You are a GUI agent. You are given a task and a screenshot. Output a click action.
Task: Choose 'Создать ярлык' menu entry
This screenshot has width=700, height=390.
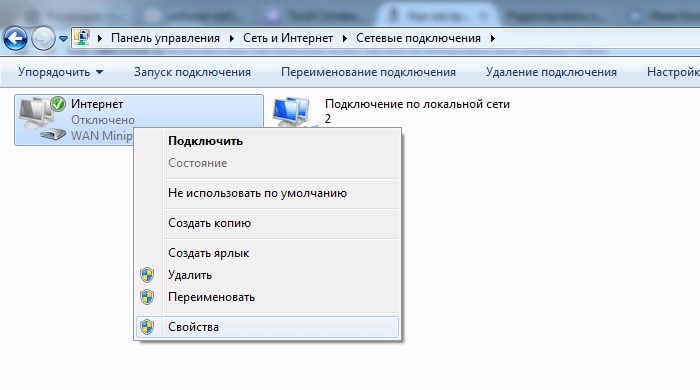pyautogui.click(x=267, y=253)
